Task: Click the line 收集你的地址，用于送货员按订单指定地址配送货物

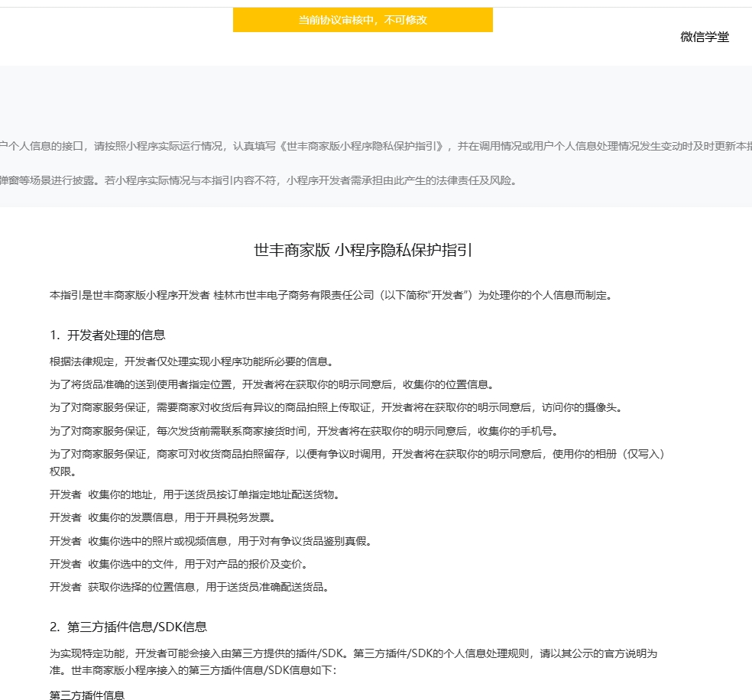Action: 195,494
